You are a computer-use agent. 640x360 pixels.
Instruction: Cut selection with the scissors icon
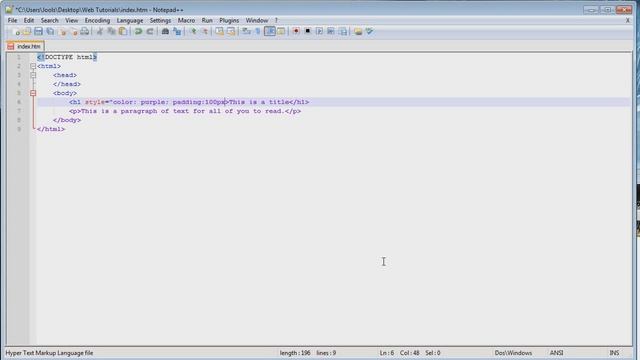pos(100,31)
